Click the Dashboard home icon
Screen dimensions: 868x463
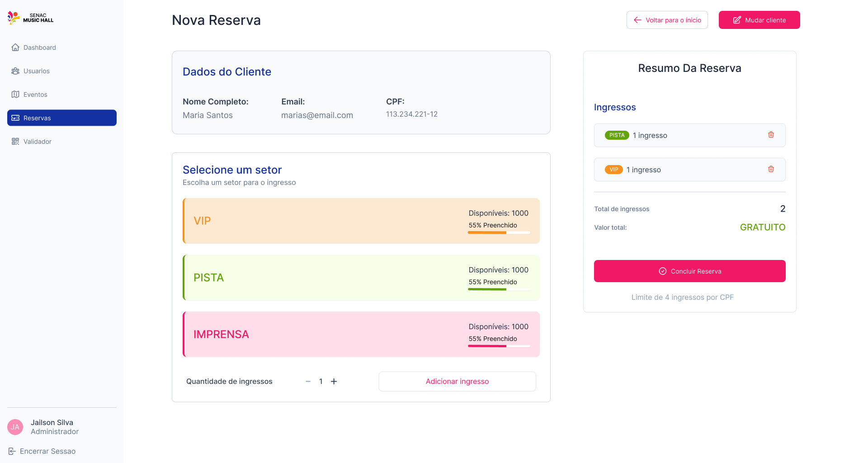pos(15,47)
